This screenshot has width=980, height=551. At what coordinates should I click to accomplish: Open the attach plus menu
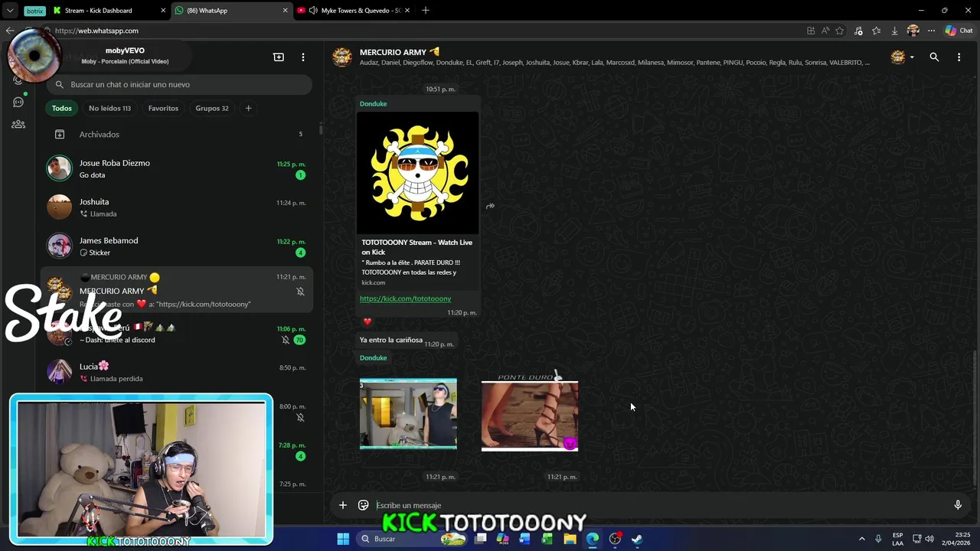pyautogui.click(x=343, y=505)
